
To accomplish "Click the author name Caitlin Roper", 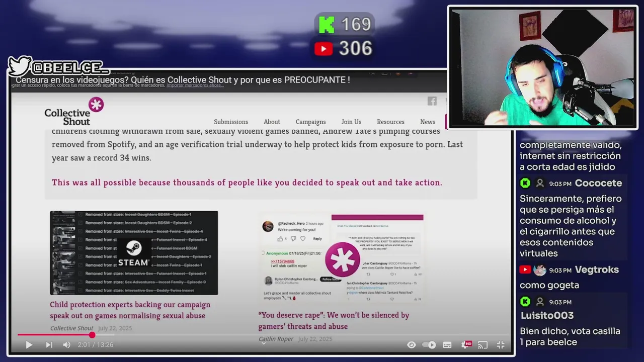I will tap(276, 339).
